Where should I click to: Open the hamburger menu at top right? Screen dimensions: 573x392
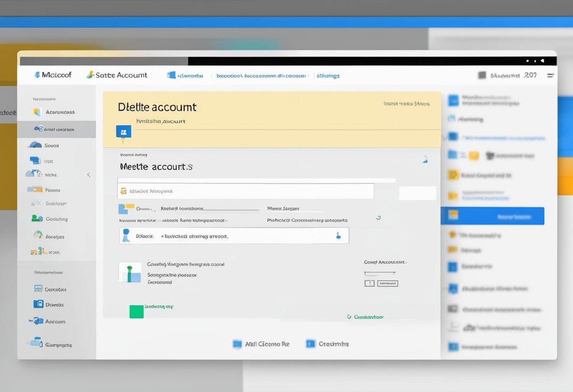click(x=550, y=75)
